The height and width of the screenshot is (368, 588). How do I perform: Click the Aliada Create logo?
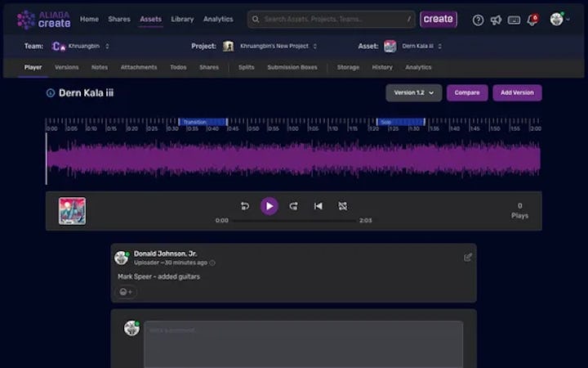pyautogui.click(x=43, y=20)
